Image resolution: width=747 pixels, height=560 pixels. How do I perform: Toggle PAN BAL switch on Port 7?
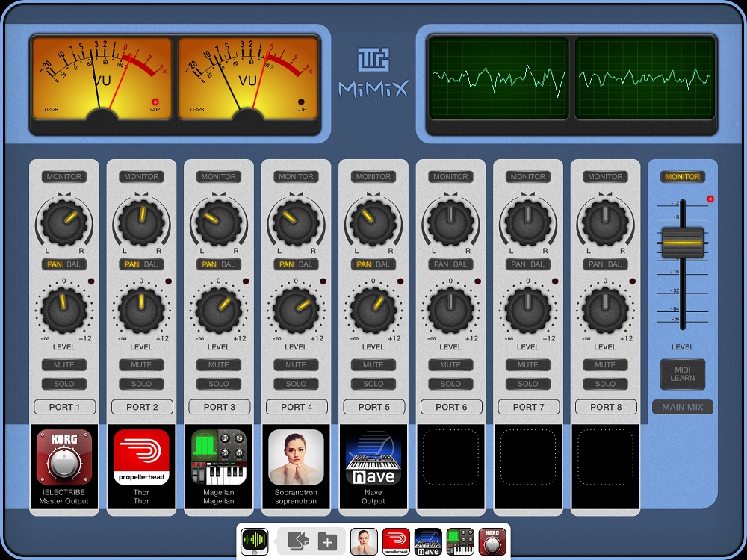click(x=528, y=264)
